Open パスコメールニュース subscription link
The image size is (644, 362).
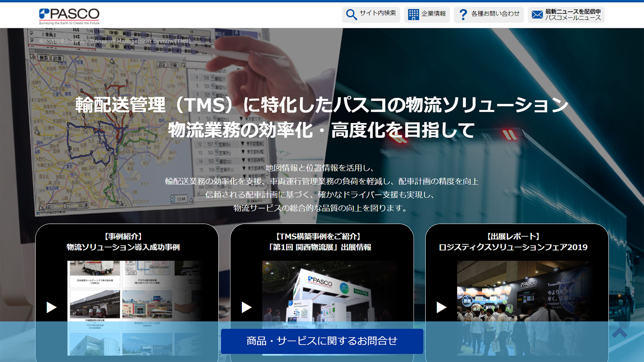pyautogui.click(x=566, y=15)
